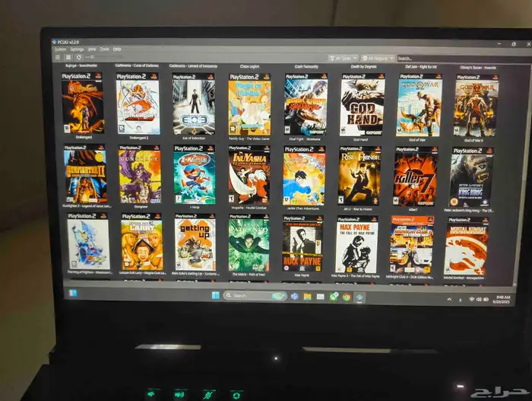Click 'Castlevania - Lament of Innocence' title
532x401 pixels.
(x=193, y=66)
